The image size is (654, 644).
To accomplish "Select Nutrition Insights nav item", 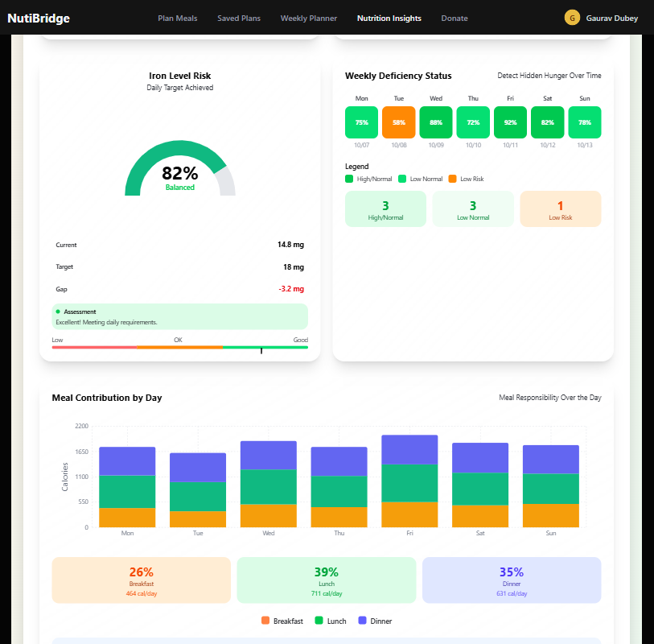I will point(389,19).
